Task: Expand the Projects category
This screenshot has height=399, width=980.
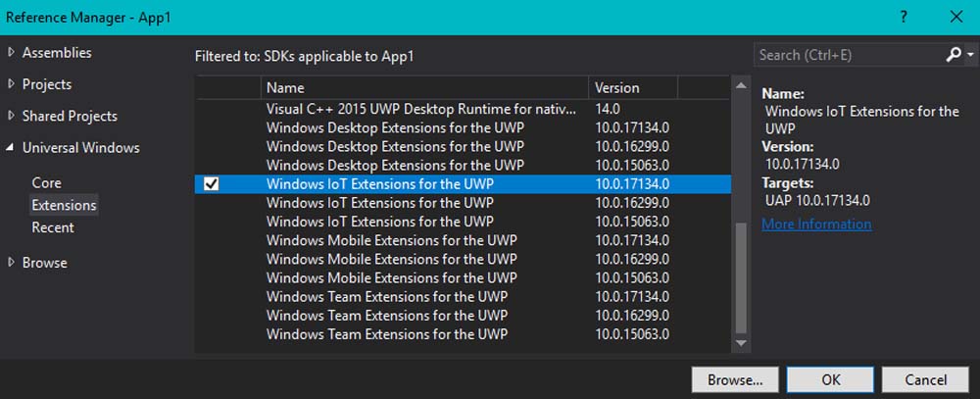Action: click(11, 84)
